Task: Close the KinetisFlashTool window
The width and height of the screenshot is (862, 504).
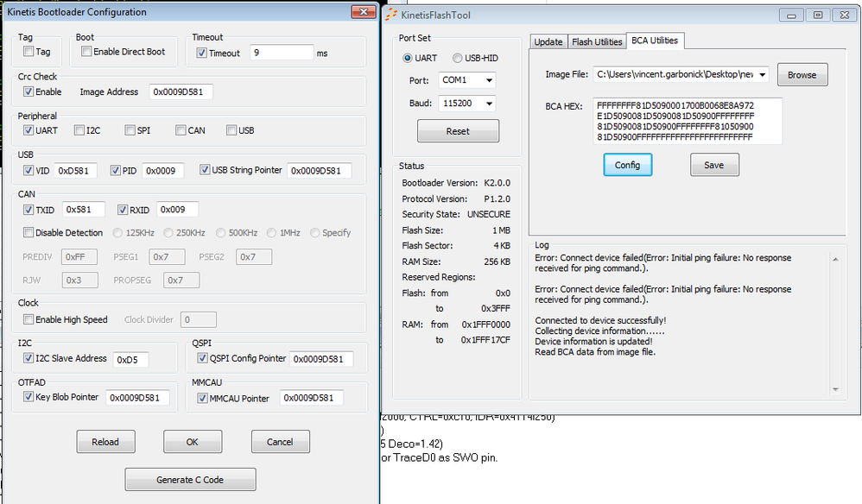Action: click(x=845, y=16)
